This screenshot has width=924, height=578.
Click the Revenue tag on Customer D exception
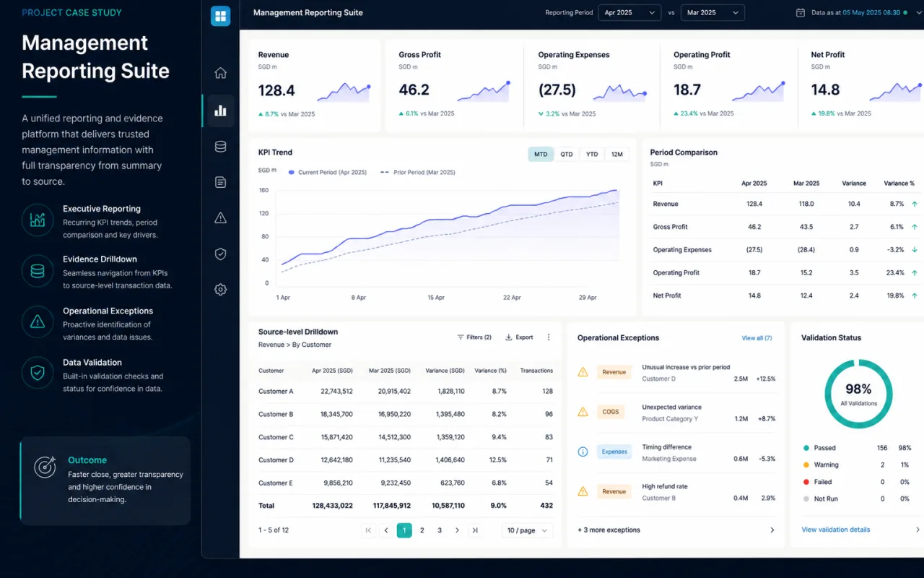tap(614, 372)
